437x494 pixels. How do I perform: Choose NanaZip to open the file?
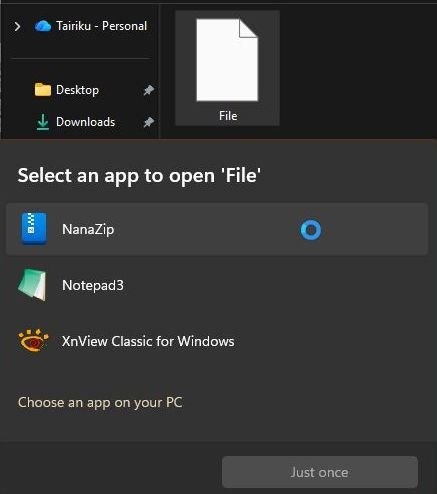tap(217, 229)
